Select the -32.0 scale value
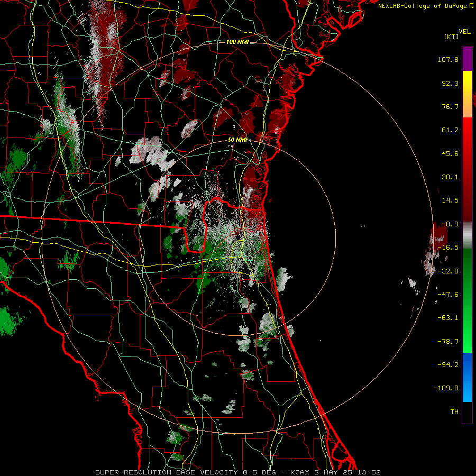The width and height of the screenshot is (476, 476). coord(448,271)
